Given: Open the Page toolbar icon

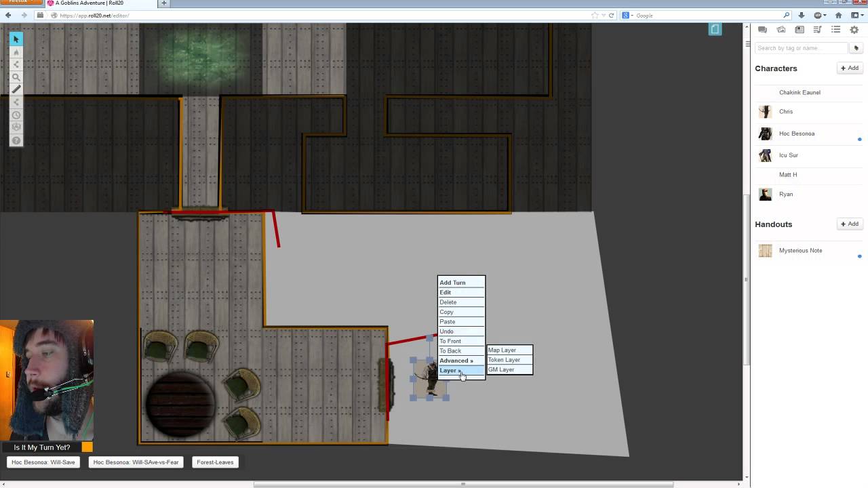Looking at the screenshot, I should coord(715,28).
